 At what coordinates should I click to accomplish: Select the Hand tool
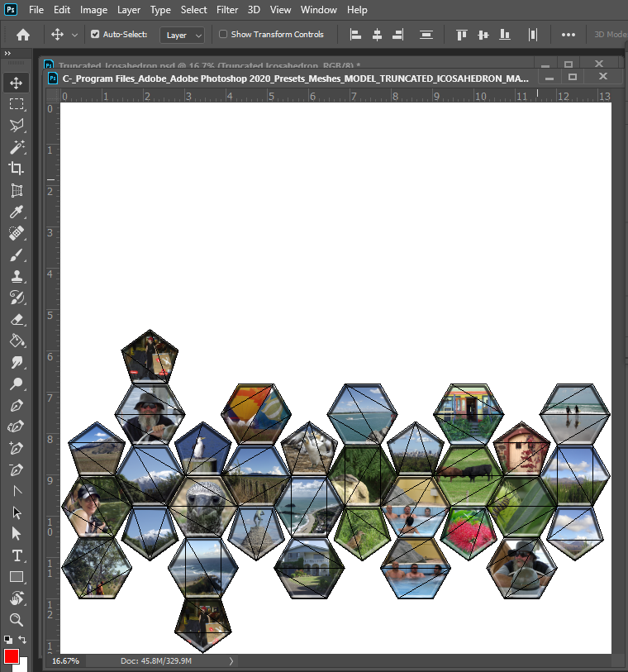17,598
